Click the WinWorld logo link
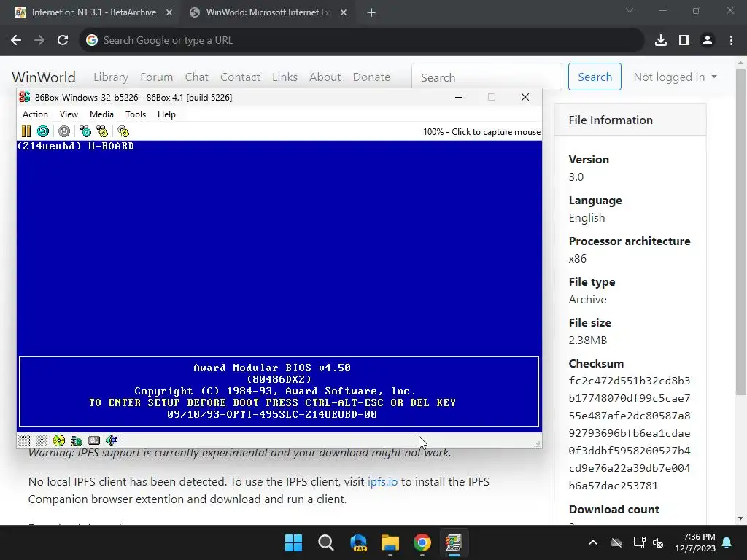 pyautogui.click(x=43, y=77)
